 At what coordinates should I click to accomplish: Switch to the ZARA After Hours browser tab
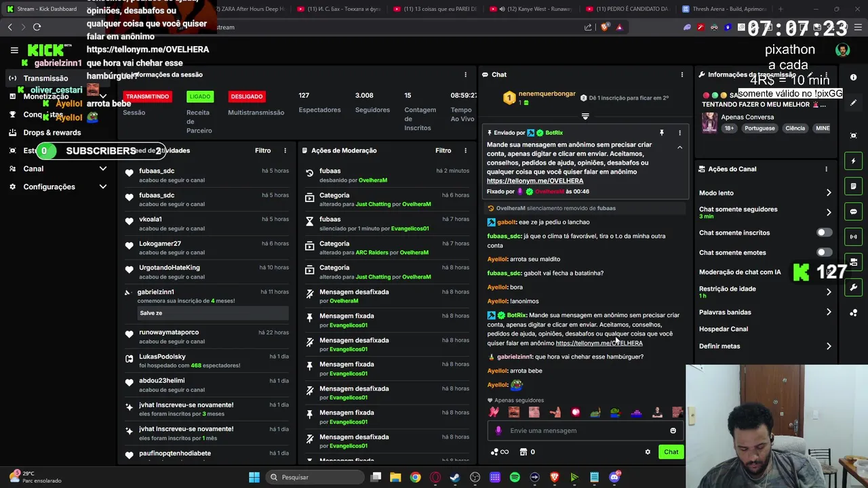(x=250, y=9)
